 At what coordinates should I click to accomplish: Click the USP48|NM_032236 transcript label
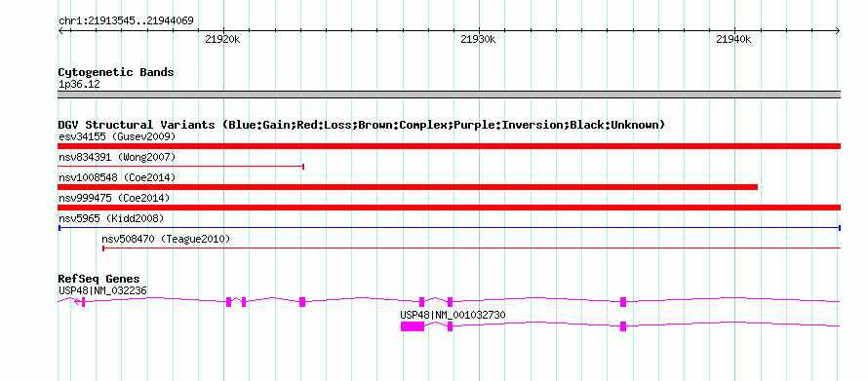103,290
